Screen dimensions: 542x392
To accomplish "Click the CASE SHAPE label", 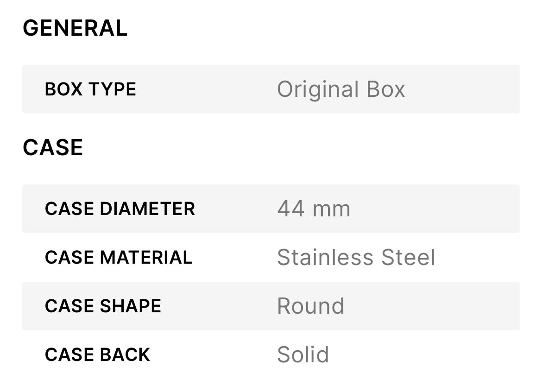I will click(103, 306).
